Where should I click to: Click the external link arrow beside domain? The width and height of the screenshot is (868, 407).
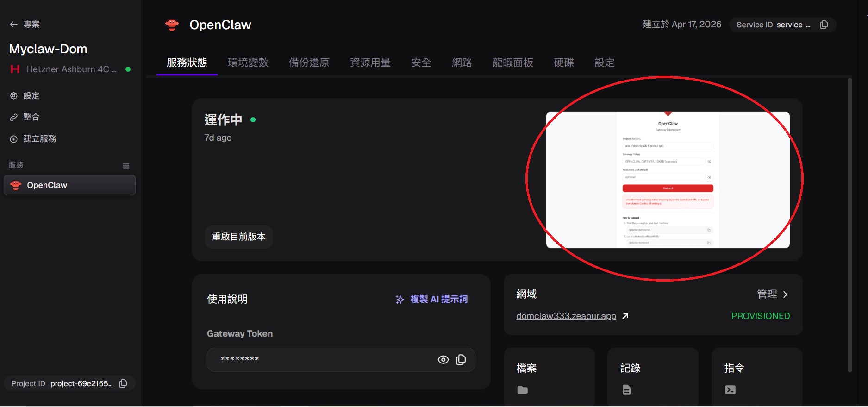(x=625, y=316)
